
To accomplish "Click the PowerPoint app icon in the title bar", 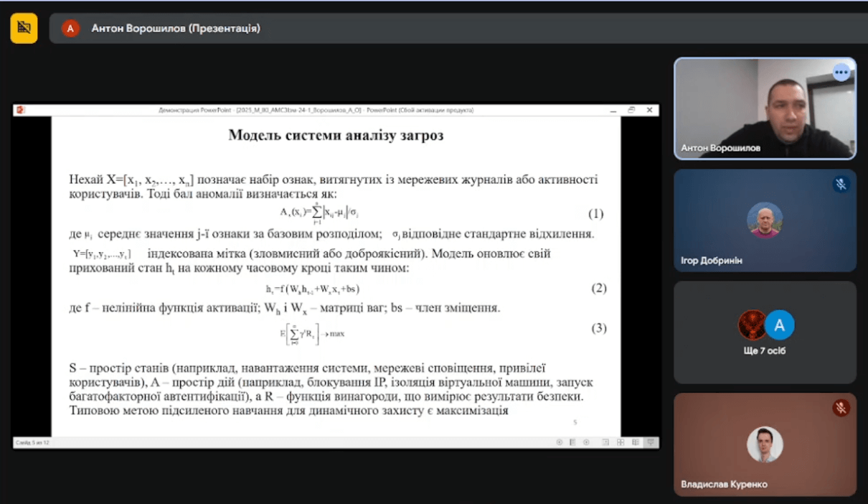I will coord(20,110).
